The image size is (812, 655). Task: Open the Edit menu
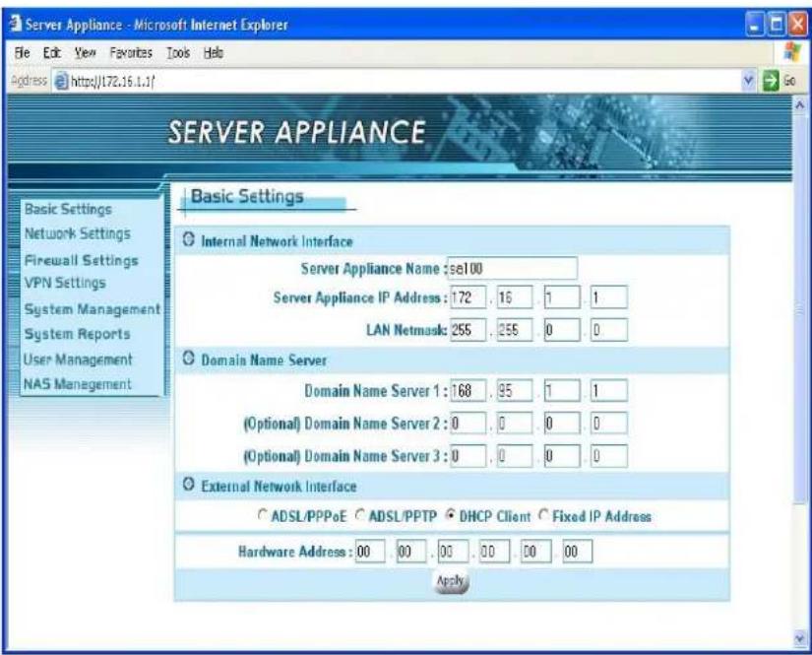52,53
